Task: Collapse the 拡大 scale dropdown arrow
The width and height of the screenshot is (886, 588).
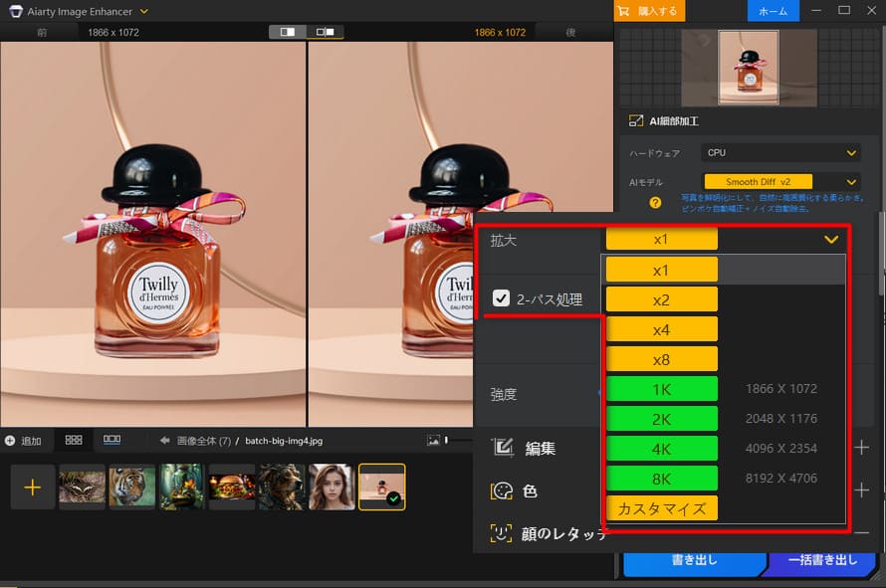Action: pos(830,240)
